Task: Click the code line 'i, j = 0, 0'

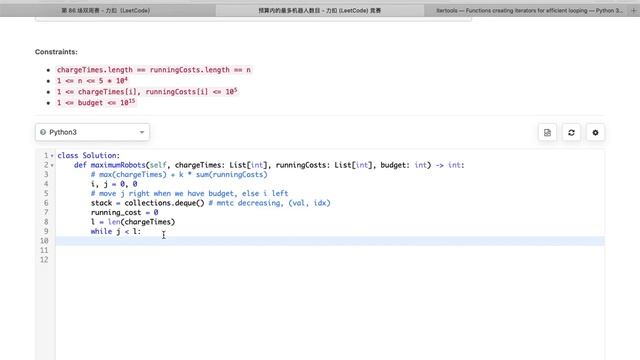Action: (x=114, y=184)
